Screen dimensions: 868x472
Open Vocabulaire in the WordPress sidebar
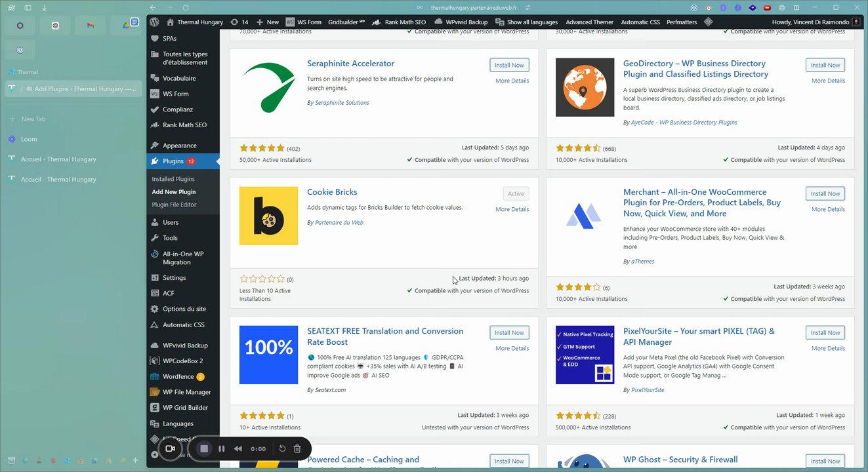click(183, 78)
